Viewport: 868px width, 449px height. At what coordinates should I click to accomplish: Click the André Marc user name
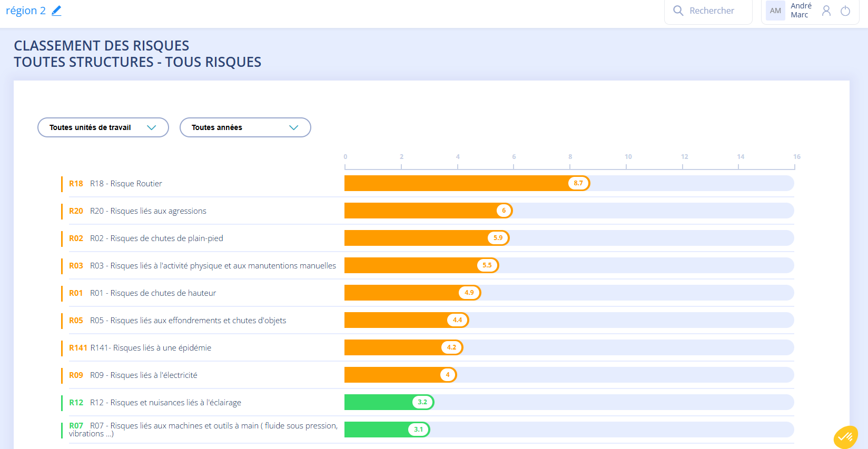click(x=801, y=11)
